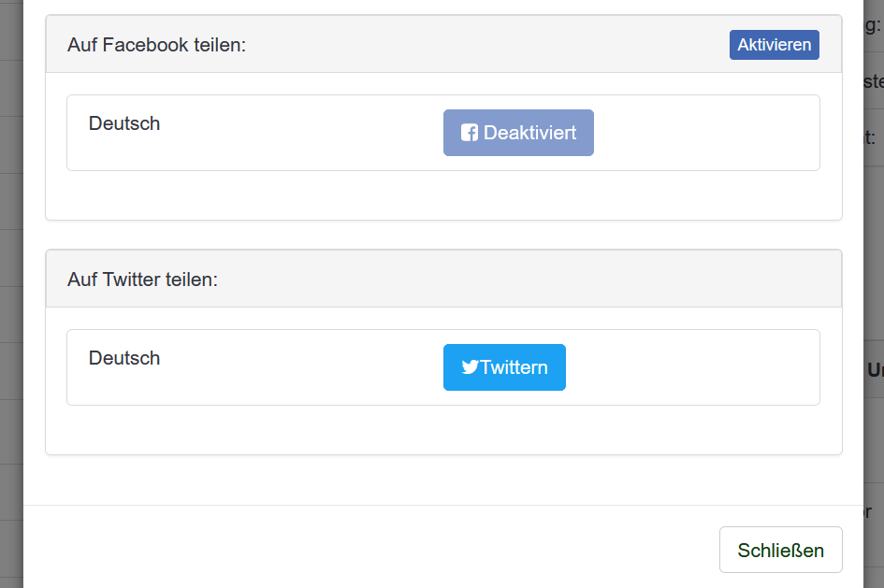Select the 'Auf Facebook teilen:' heading
The width and height of the screenshot is (884, 588).
coord(157,45)
